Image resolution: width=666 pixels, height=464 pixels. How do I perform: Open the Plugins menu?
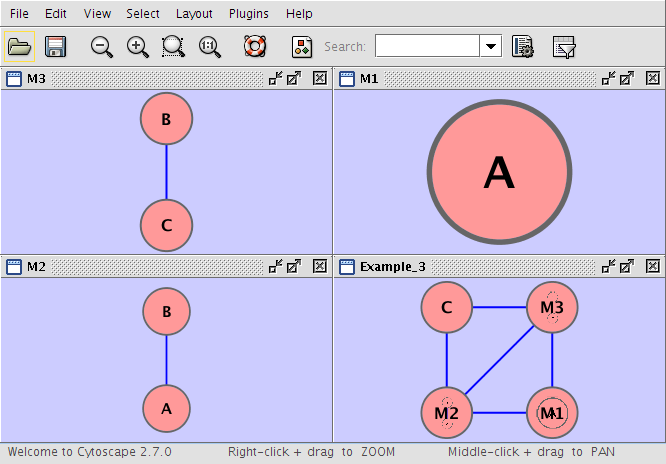coord(248,14)
